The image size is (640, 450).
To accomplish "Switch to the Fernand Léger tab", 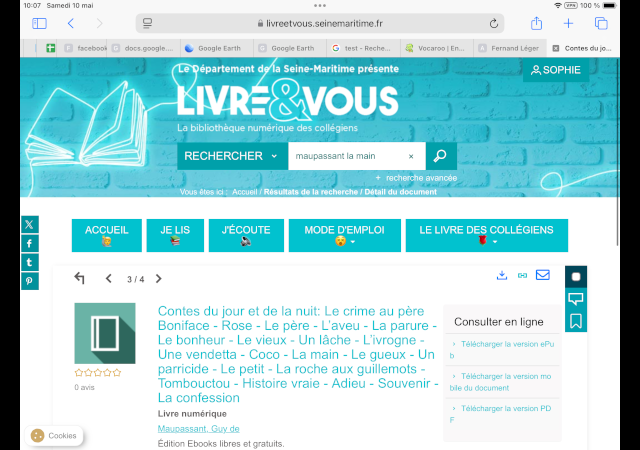I will point(510,48).
